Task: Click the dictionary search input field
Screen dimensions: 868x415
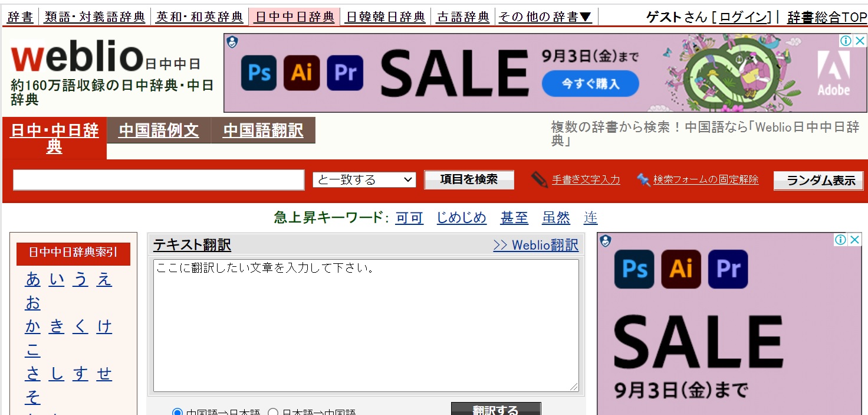Action: pyautogui.click(x=159, y=180)
